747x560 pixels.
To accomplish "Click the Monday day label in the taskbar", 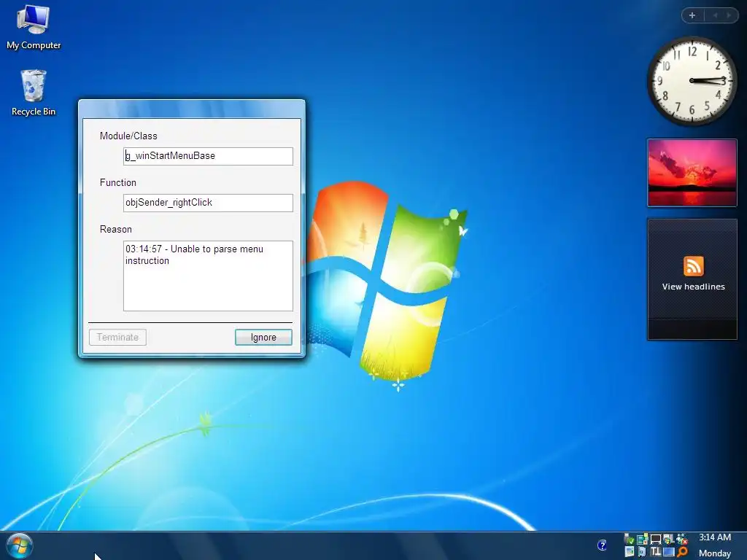I will (715, 553).
